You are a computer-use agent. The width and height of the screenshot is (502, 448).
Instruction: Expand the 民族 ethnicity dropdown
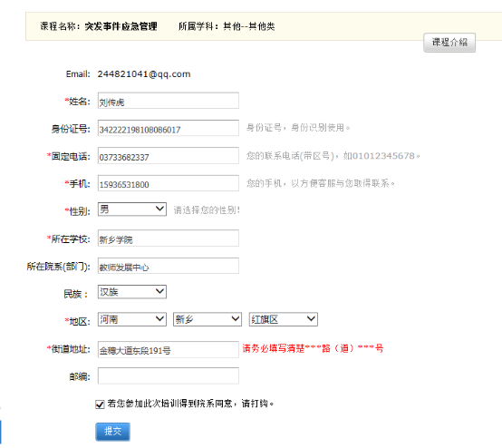tap(132, 292)
